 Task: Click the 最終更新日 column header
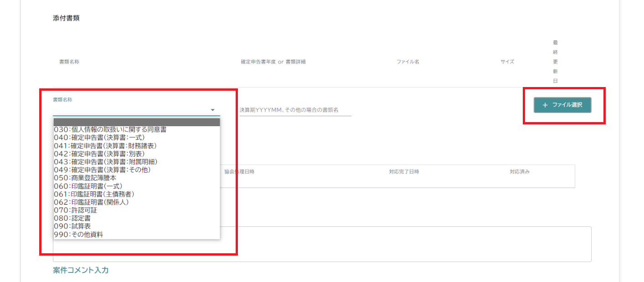click(x=555, y=62)
